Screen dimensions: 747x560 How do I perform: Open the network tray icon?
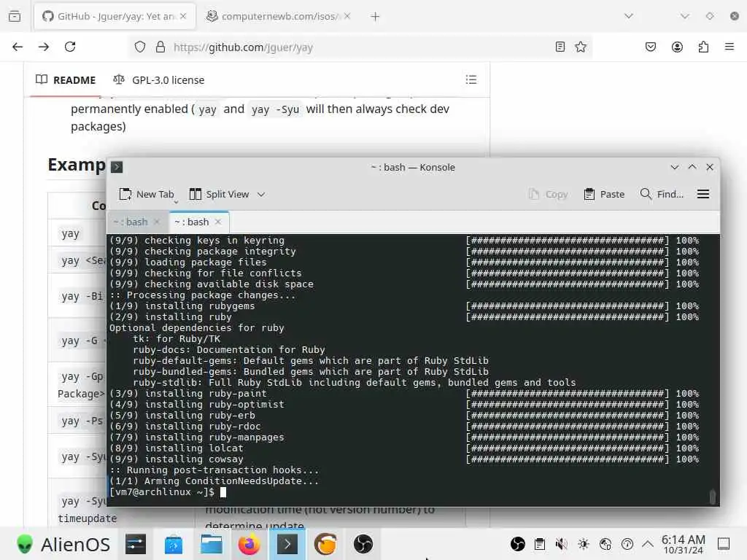(x=605, y=544)
